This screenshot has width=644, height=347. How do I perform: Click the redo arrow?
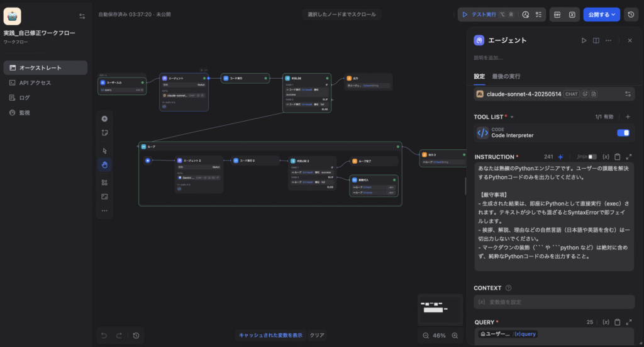[119, 336]
